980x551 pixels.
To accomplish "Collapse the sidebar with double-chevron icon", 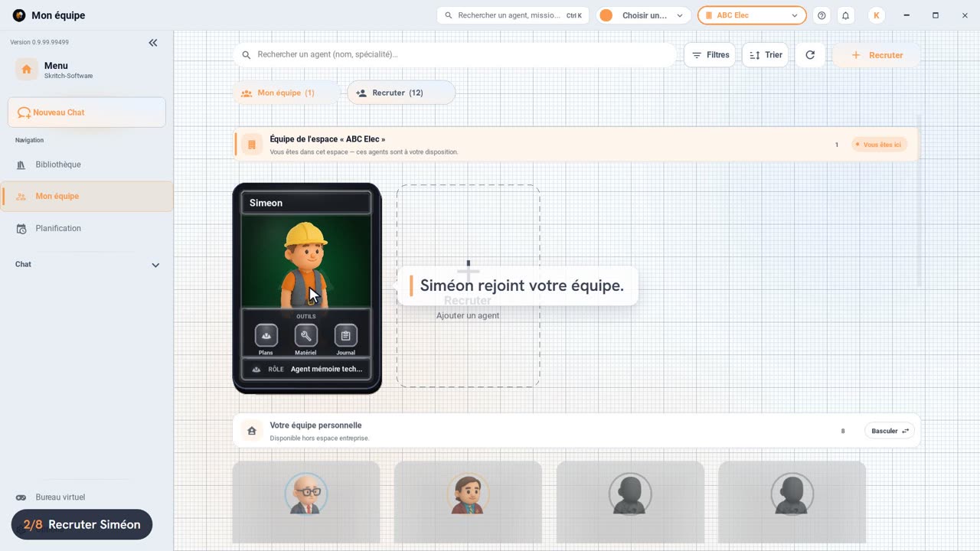I will [153, 43].
